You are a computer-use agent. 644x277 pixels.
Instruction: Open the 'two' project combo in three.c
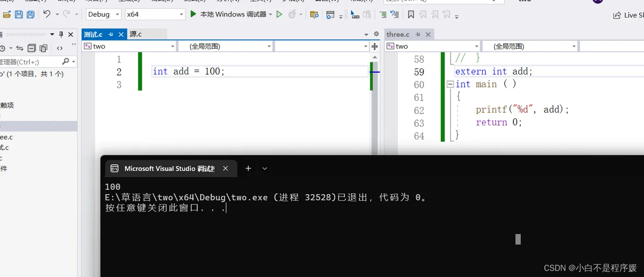tap(432, 46)
